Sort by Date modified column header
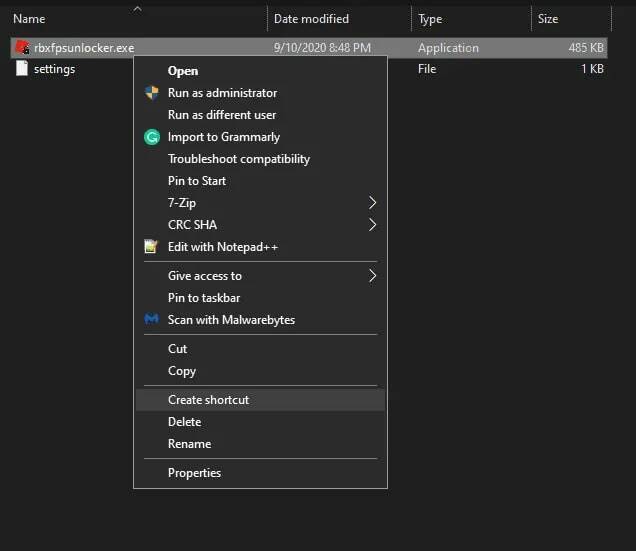Screen dimensions: 636x551 pyautogui.click(x=311, y=19)
